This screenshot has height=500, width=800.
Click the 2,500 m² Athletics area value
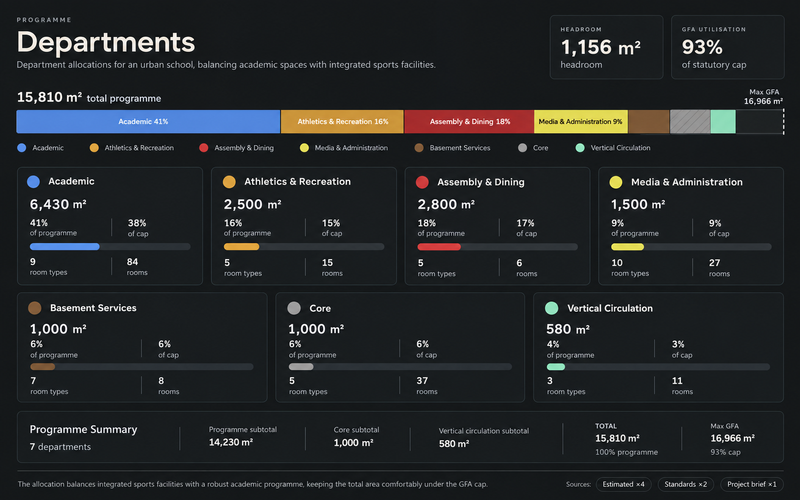tap(252, 204)
